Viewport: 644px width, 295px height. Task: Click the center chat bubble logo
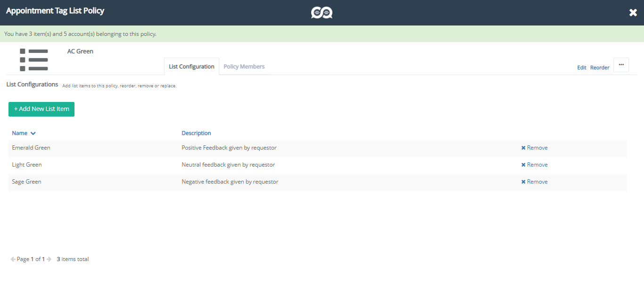pos(322,13)
